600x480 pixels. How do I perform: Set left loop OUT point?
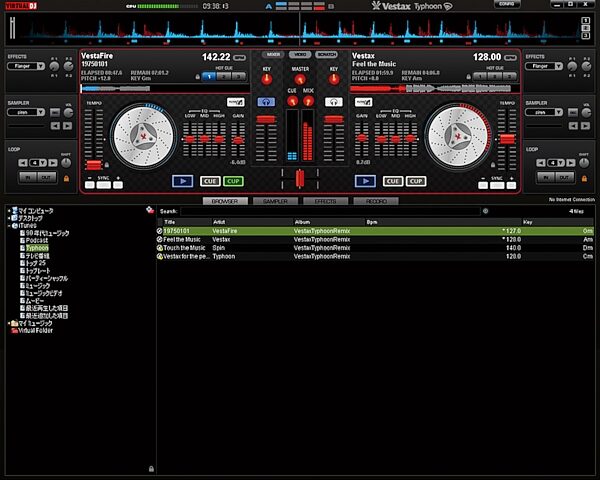coord(46,178)
